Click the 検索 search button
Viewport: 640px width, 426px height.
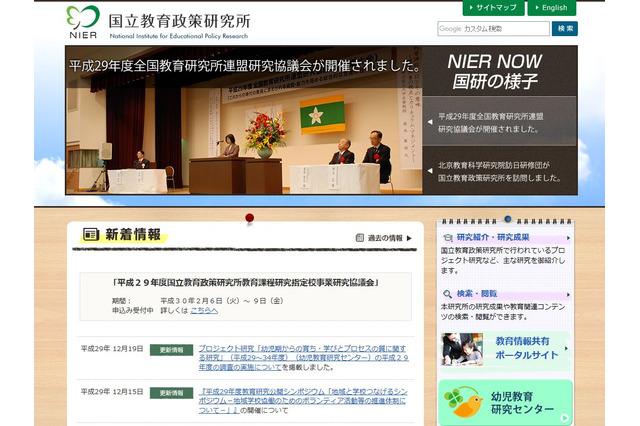click(565, 29)
